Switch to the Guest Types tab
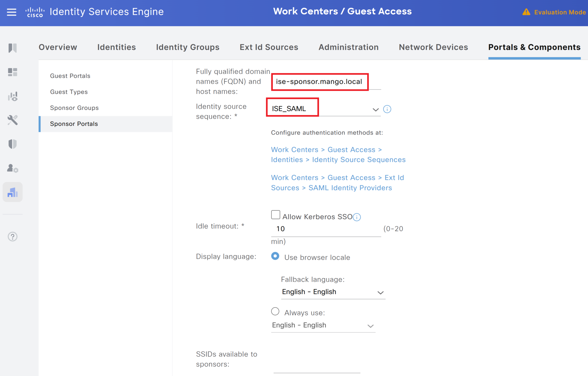588x376 pixels. click(69, 92)
